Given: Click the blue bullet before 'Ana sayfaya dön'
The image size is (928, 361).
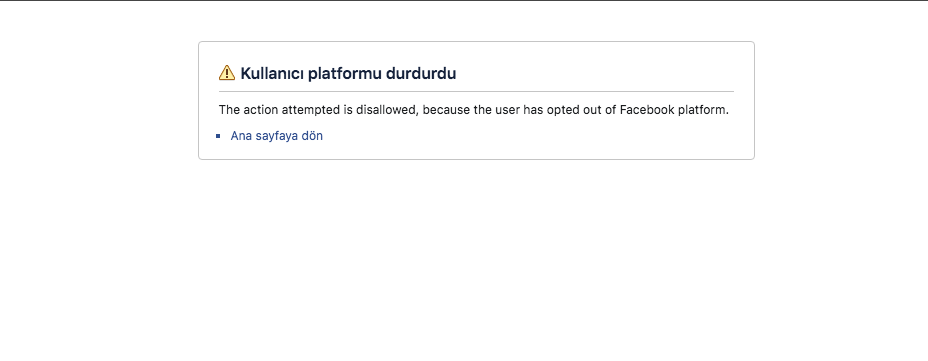Looking at the screenshot, I should (x=218, y=136).
